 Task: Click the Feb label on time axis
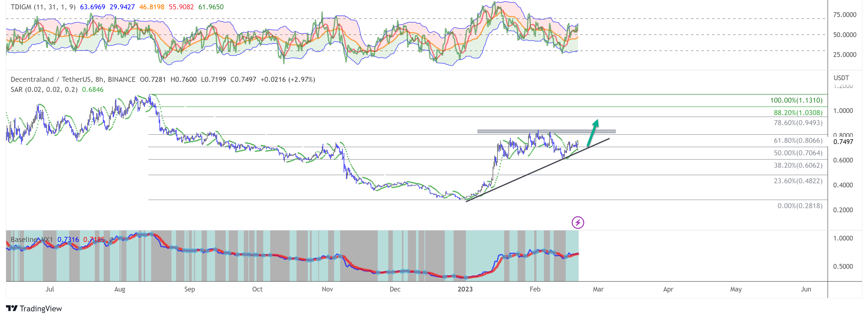point(535,289)
